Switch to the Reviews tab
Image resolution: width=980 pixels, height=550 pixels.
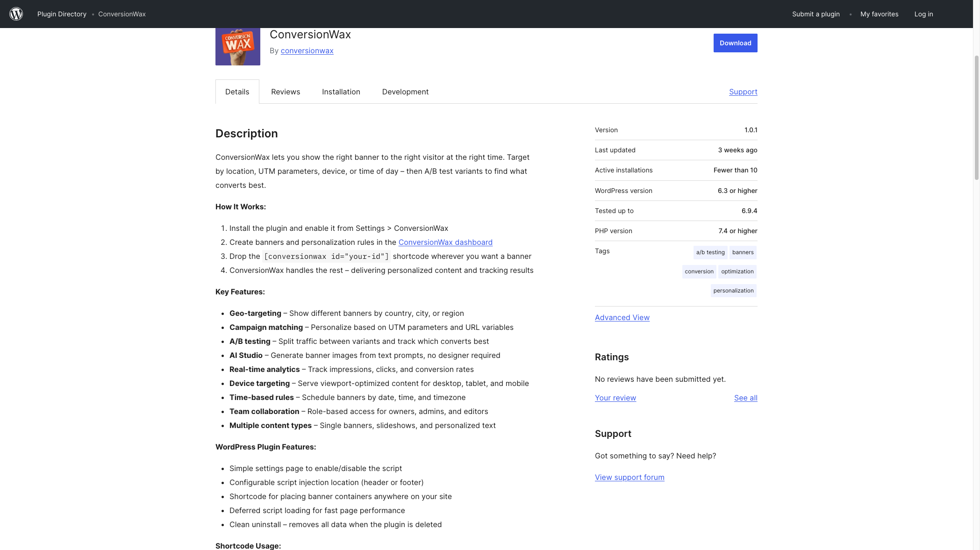point(285,92)
